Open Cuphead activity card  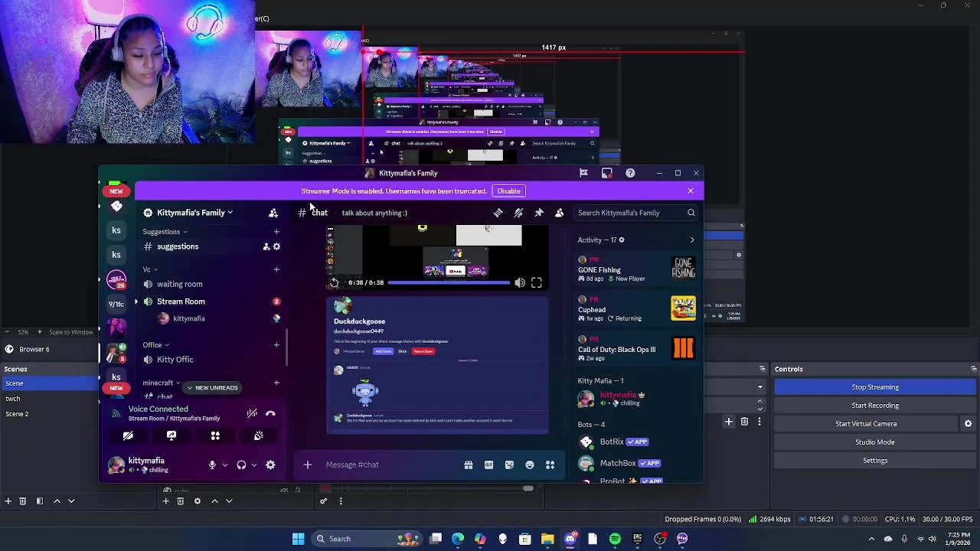(637, 309)
